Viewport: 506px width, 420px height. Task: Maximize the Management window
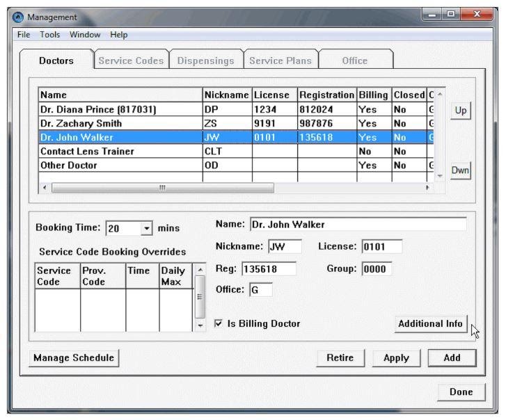pyautogui.click(x=451, y=14)
